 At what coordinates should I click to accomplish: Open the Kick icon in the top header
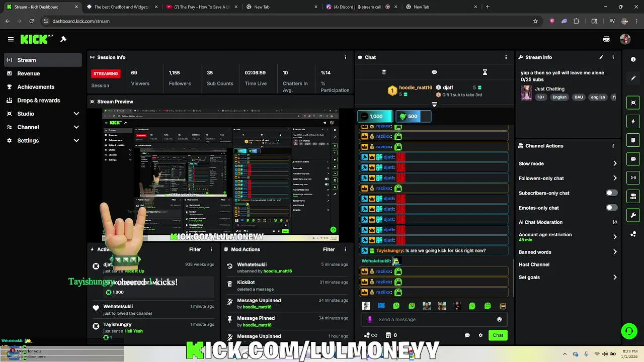click(606, 39)
